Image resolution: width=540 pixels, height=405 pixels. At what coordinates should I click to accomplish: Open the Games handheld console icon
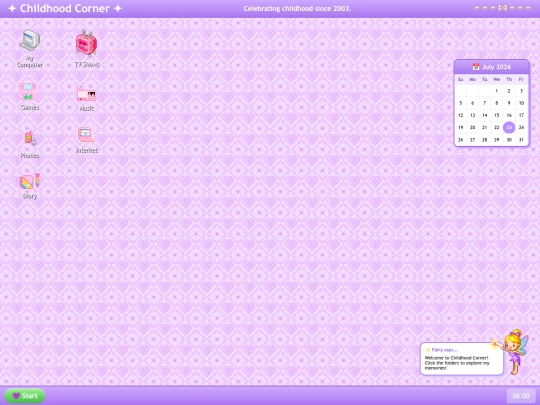click(x=30, y=96)
